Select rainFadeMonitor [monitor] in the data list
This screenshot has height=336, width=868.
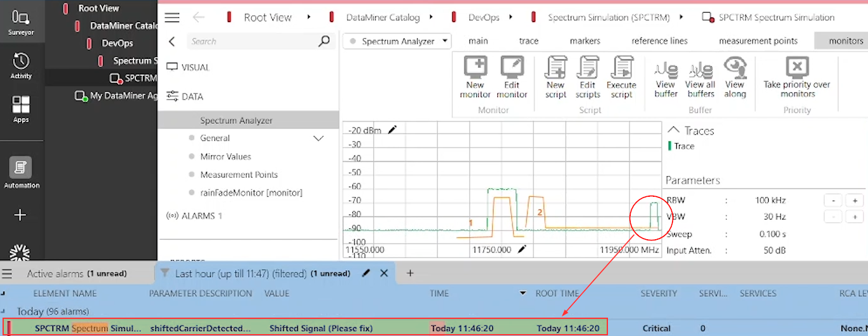coord(251,193)
